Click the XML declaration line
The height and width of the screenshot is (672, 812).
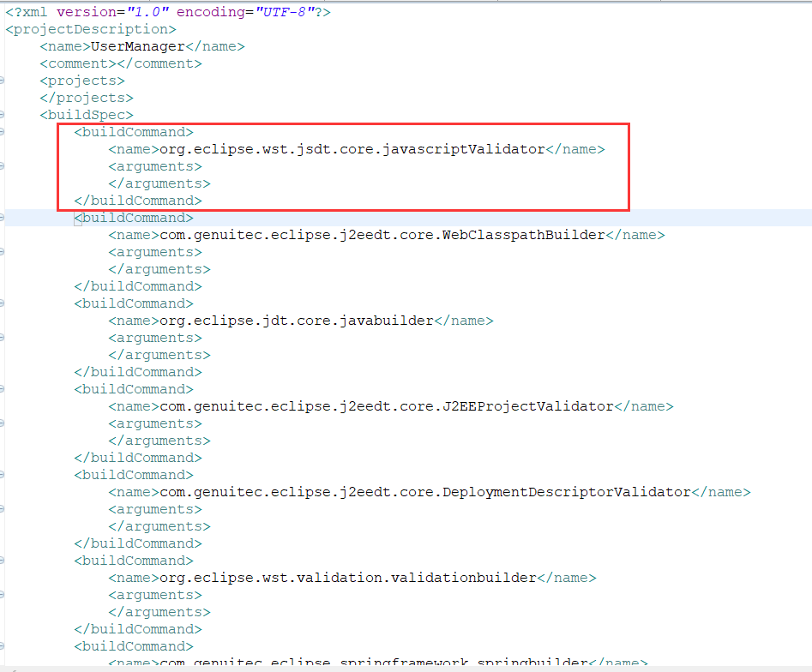pyautogui.click(x=168, y=12)
